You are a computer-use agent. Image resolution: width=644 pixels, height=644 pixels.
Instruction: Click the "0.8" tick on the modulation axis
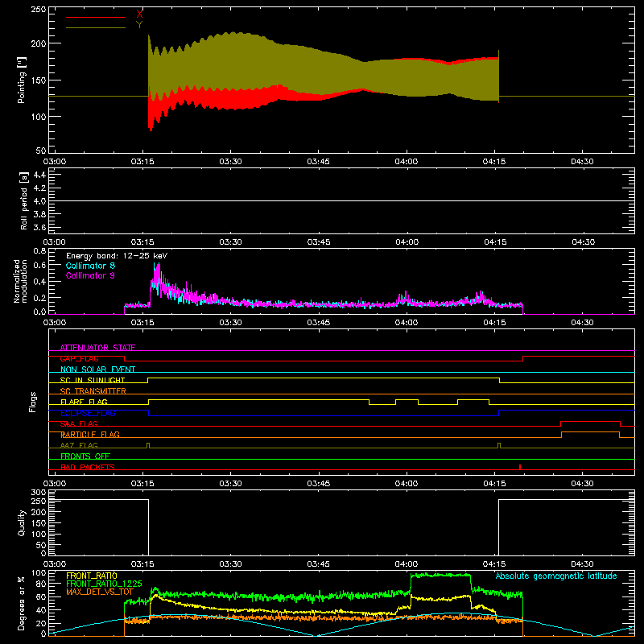point(39,250)
